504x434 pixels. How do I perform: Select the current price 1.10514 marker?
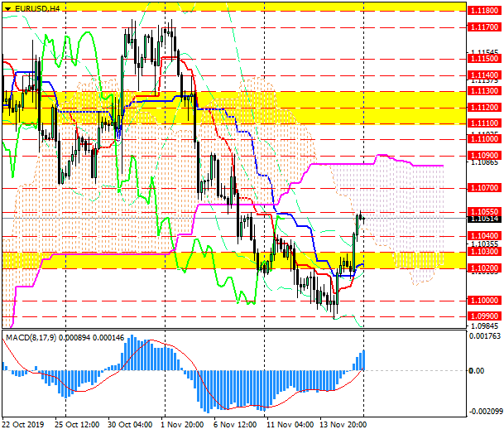[482, 219]
